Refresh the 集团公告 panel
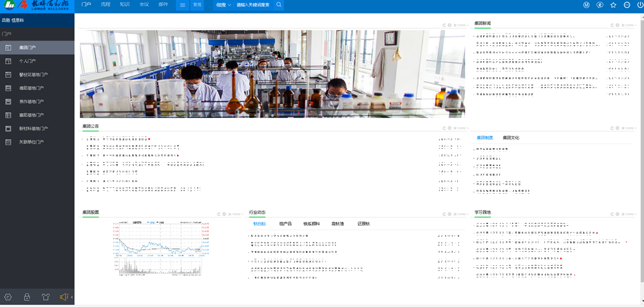 pos(444,128)
